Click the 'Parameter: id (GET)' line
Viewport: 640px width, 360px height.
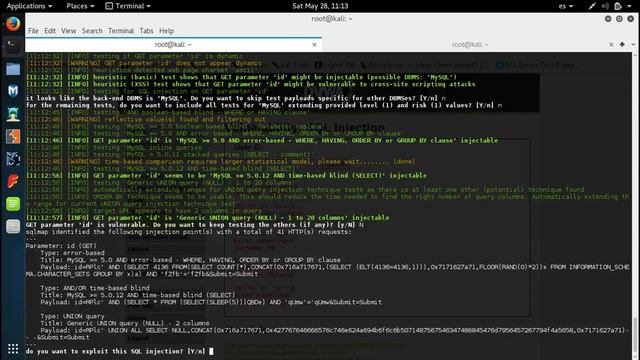pyautogui.click(x=61, y=246)
